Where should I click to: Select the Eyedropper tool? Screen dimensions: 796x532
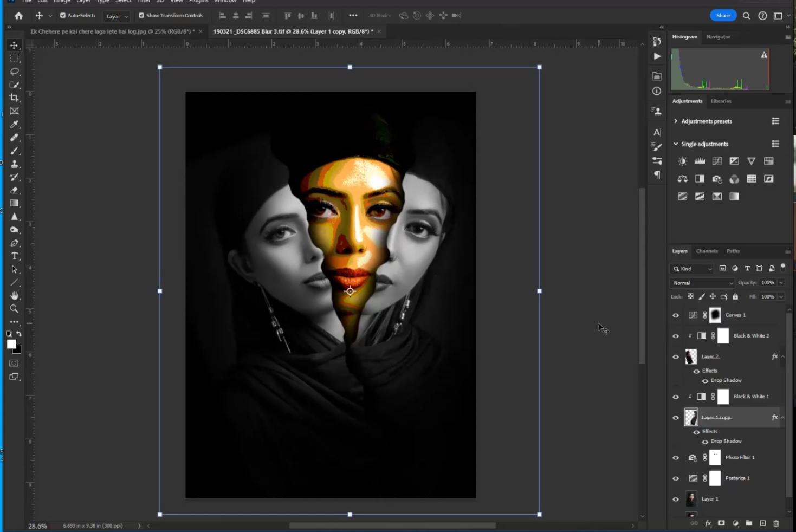[15, 125]
